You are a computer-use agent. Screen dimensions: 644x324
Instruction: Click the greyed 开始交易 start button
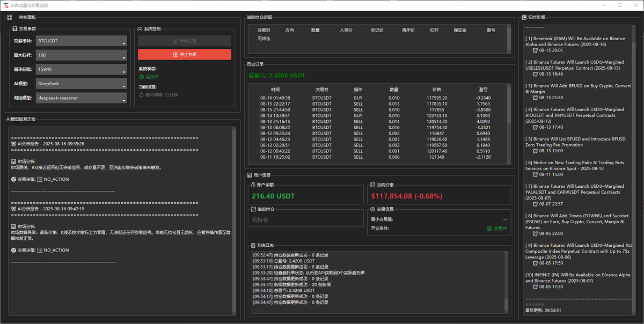pos(185,41)
